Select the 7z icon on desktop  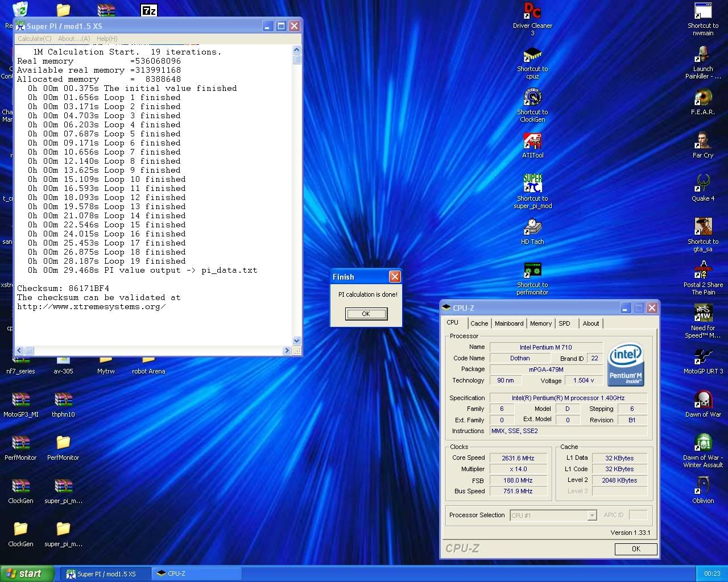coord(148,10)
